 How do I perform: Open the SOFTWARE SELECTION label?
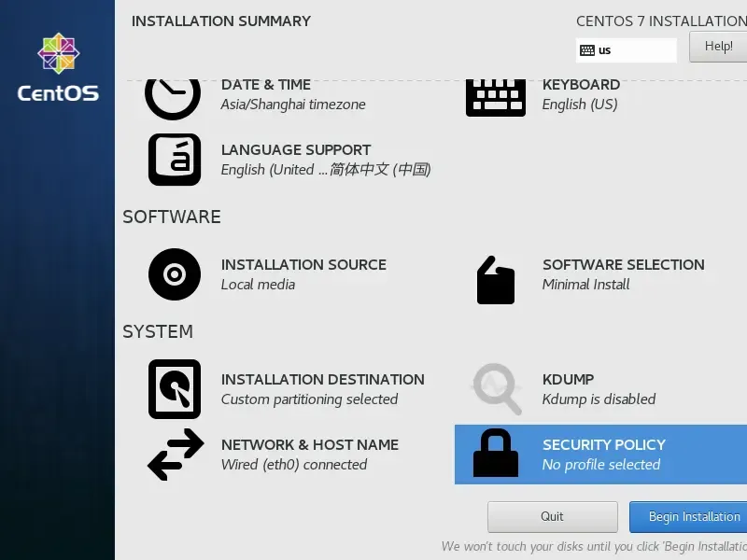[x=624, y=265]
